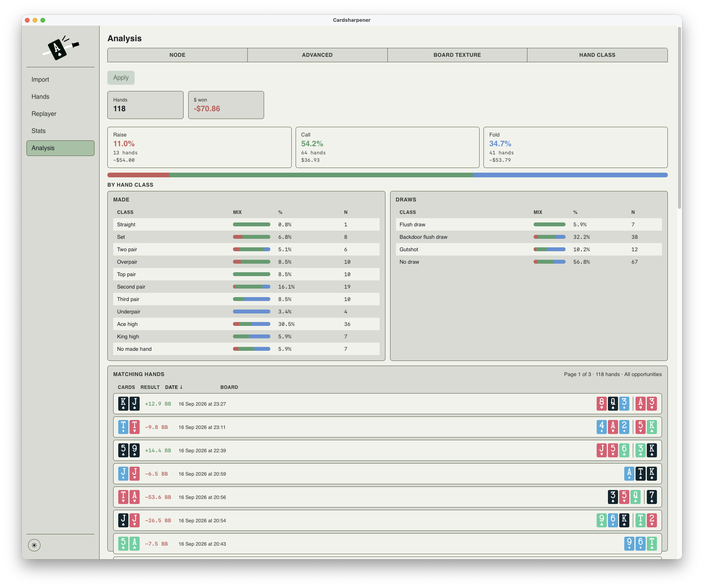This screenshot has height=588, width=704.
Task: Select the Analysis sidebar item
Action: pos(60,148)
